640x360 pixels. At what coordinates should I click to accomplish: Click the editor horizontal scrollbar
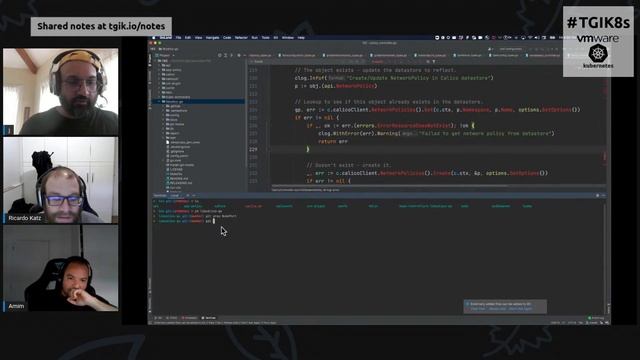click(390, 187)
